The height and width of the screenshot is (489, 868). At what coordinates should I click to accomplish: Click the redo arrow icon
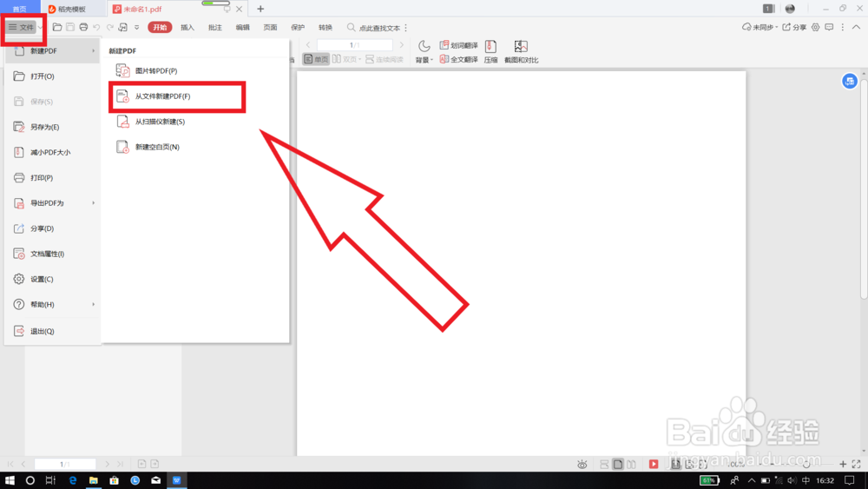pos(109,27)
